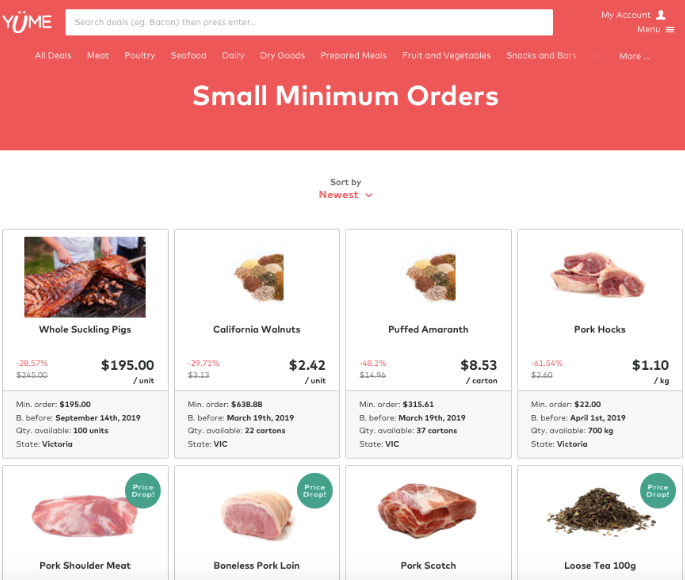Click Price Drop badge on Pork Shoulder Meat
This screenshot has width=685, height=580.
pos(143,490)
